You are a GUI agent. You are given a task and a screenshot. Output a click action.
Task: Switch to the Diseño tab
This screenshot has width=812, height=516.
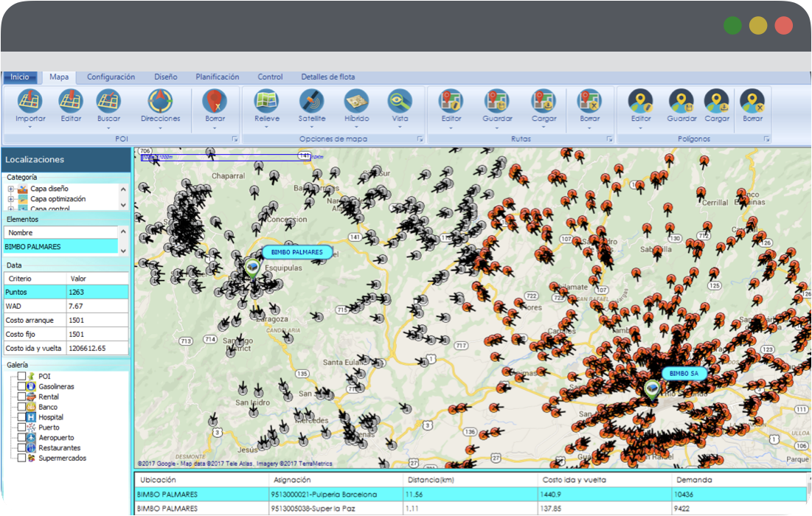[x=166, y=77]
